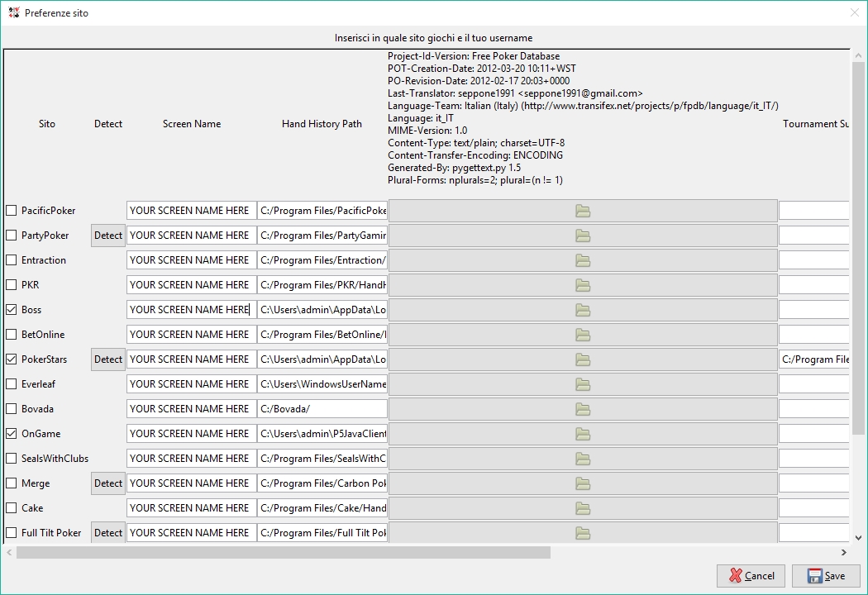868x595 pixels.
Task: Open folder browser for PokerStars row
Action: point(583,359)
